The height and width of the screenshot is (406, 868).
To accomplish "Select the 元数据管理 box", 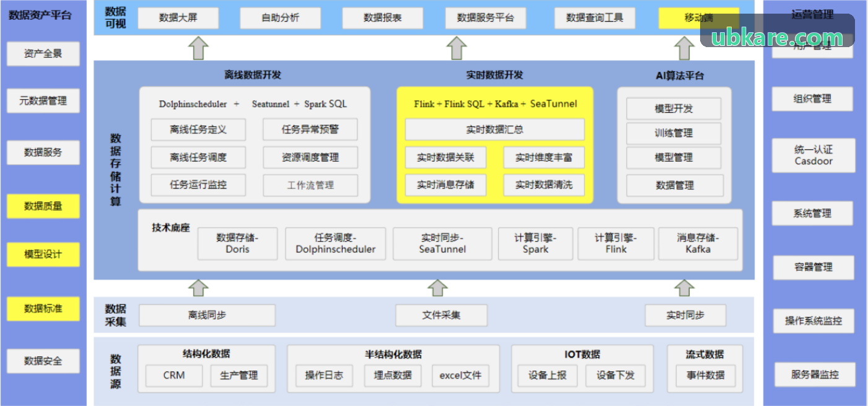I will (43, 100).
